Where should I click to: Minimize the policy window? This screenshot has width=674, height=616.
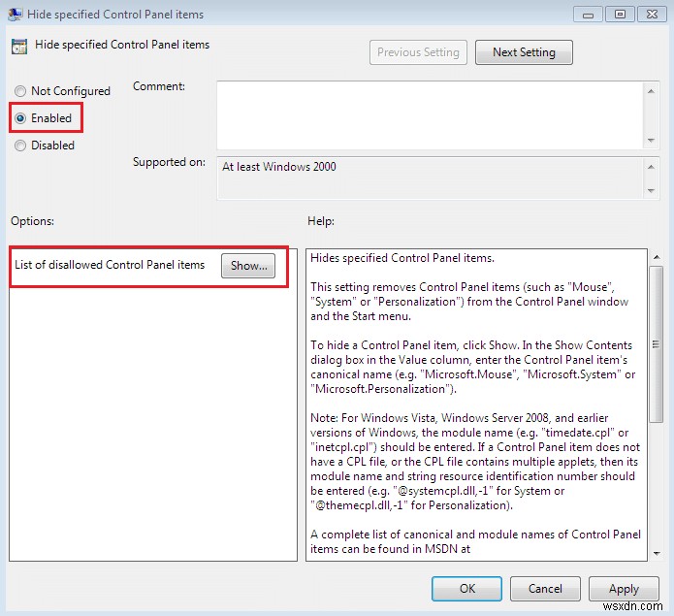[588, 15]
